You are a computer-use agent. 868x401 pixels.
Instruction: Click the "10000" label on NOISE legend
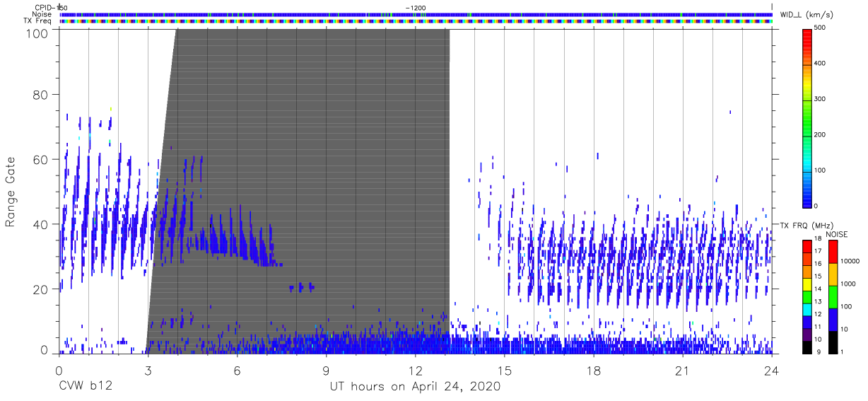pyautogui.click(x=850, y=261)
